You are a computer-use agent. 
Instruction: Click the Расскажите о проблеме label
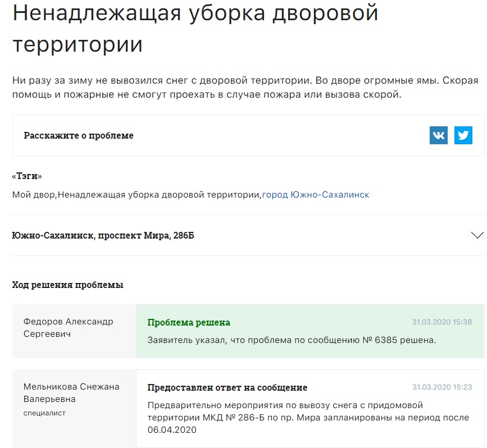79,136
